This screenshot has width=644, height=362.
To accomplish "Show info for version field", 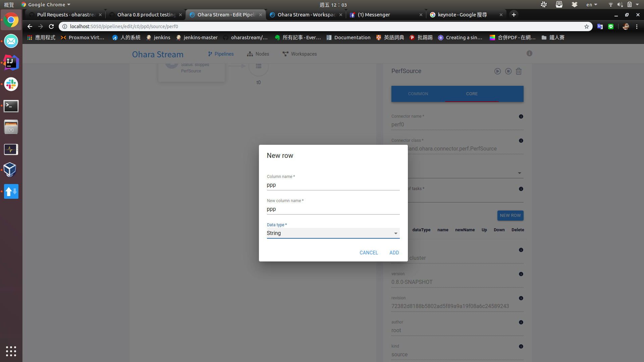I will [x=521, y=274].
